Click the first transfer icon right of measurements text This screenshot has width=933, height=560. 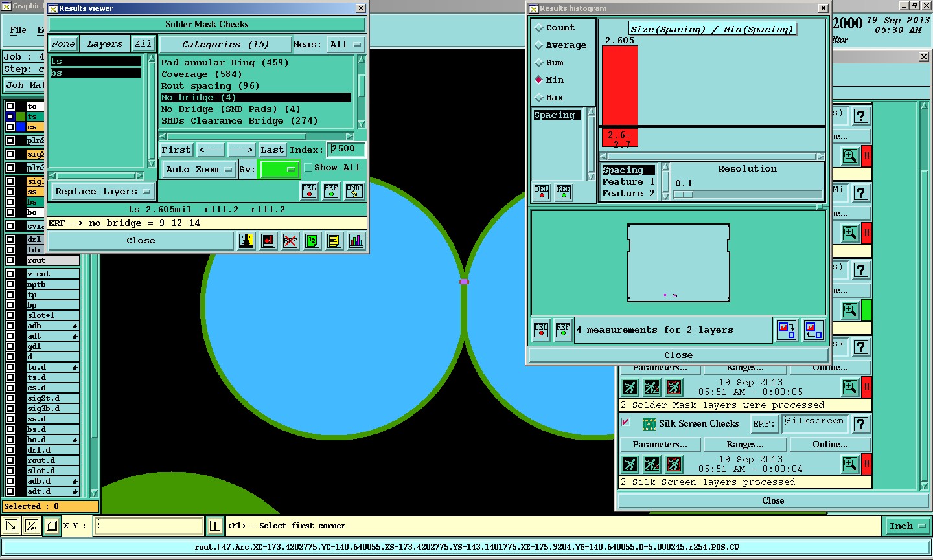click(787, 330)
